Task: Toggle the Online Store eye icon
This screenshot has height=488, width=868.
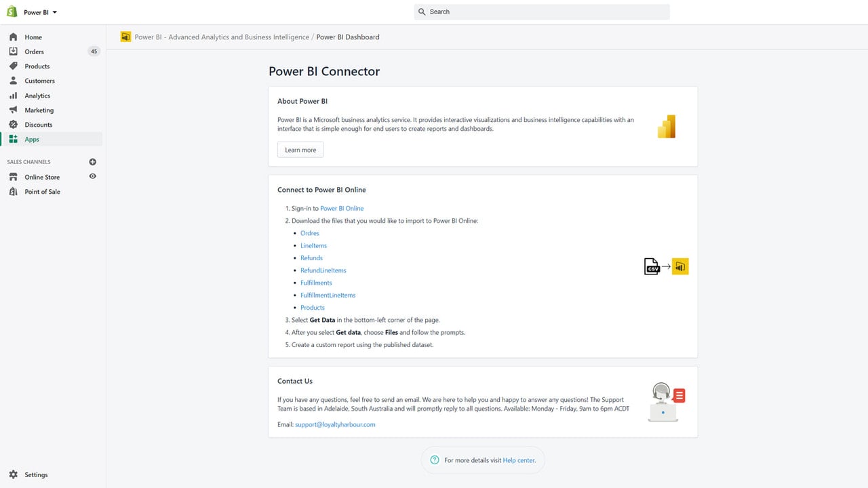Action: click(93, 176)
